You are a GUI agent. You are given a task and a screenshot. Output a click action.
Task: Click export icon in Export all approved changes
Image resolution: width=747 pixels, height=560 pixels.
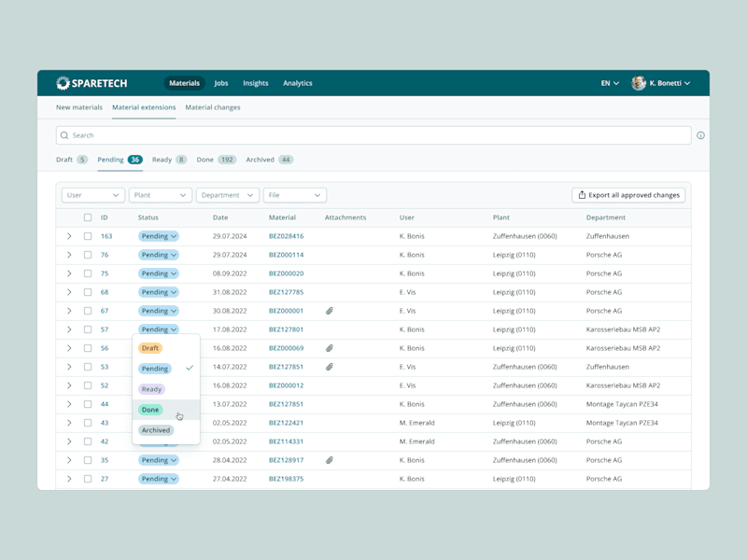click(x=582, y=195)
